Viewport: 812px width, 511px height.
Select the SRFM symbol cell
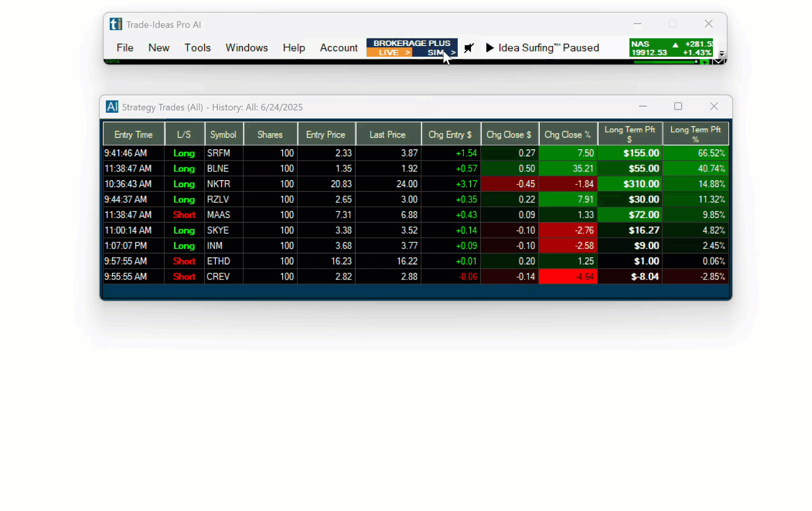click(223, 153)
